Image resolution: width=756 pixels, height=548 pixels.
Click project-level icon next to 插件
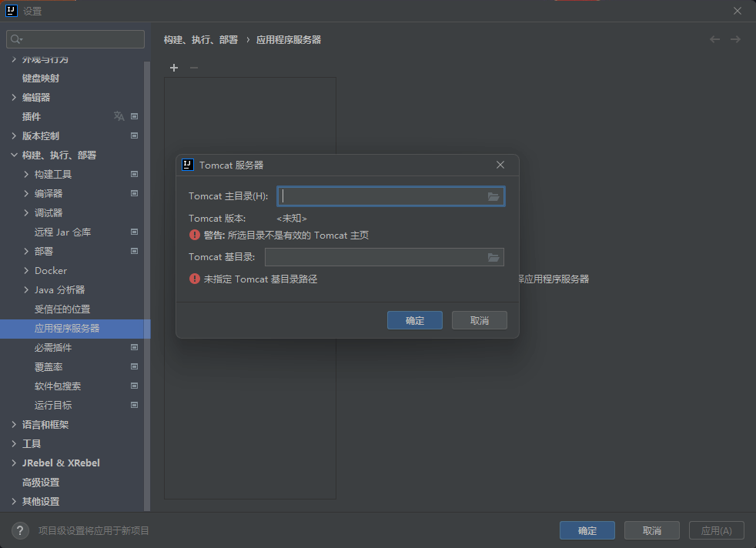(135, 116)
